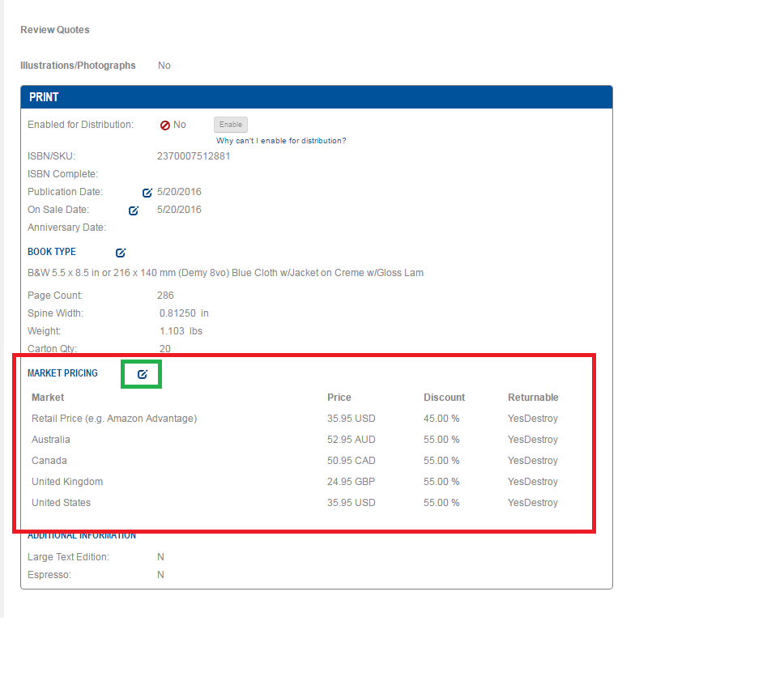Viewport: 784px width, 681px height.
Task: Click the ISBN/SKU number 2370007512881
Action: pos(194,156)
